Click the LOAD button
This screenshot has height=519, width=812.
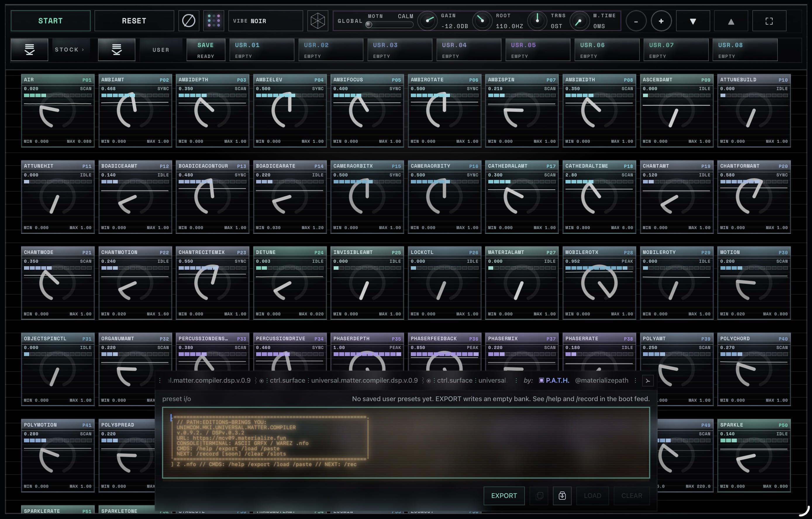coord(592,496)
